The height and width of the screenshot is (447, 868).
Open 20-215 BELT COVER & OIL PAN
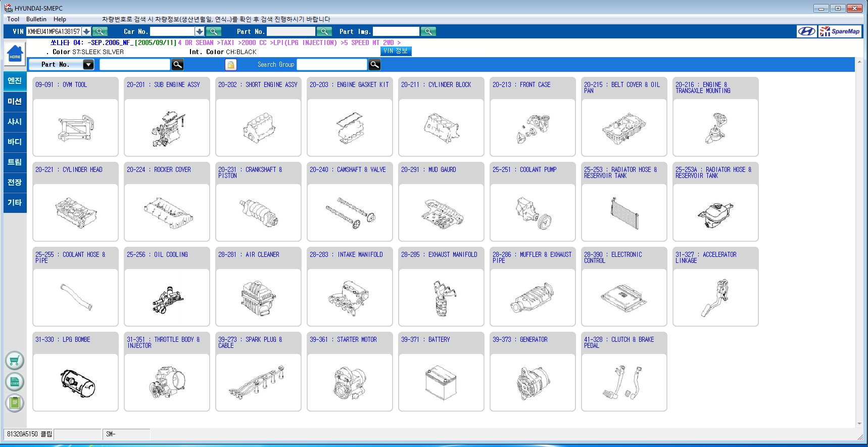tap(624, 117)
